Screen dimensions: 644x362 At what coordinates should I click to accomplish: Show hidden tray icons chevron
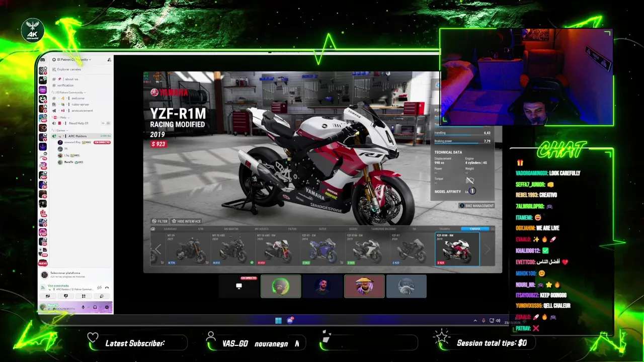point(475,321)
